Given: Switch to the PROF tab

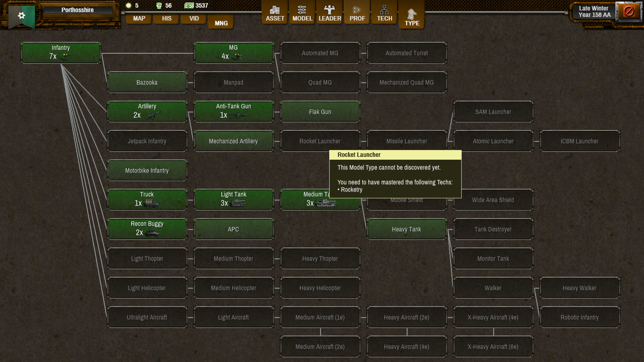Looking at the screenshot, I should point(357,12).
